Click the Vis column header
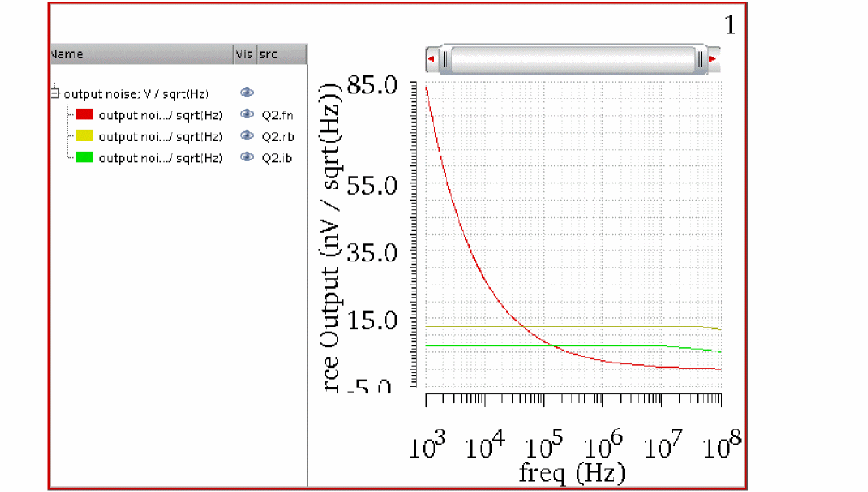 [244, 54]
